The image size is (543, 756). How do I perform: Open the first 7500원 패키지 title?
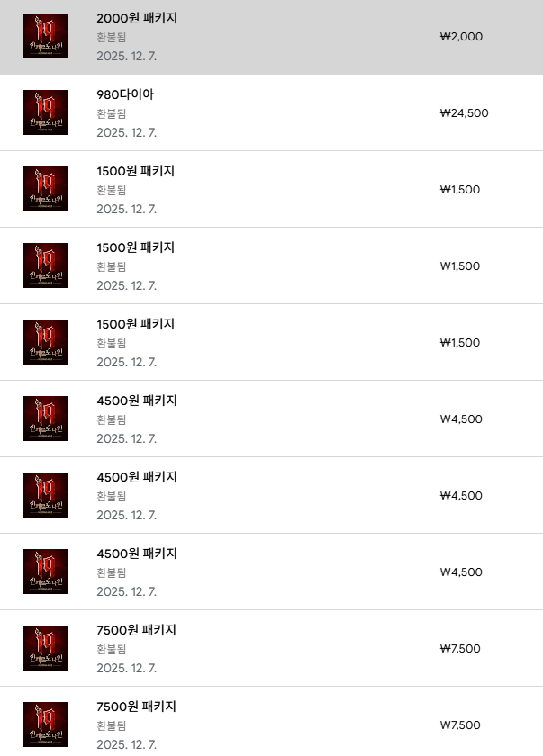click(137, 630)
